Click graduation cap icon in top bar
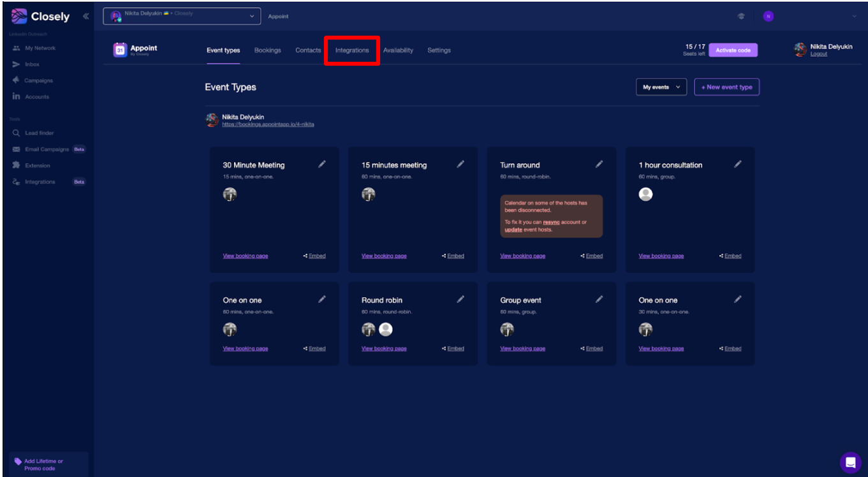The width and height of the screenshot is (868, 477). tap(740, 17)
